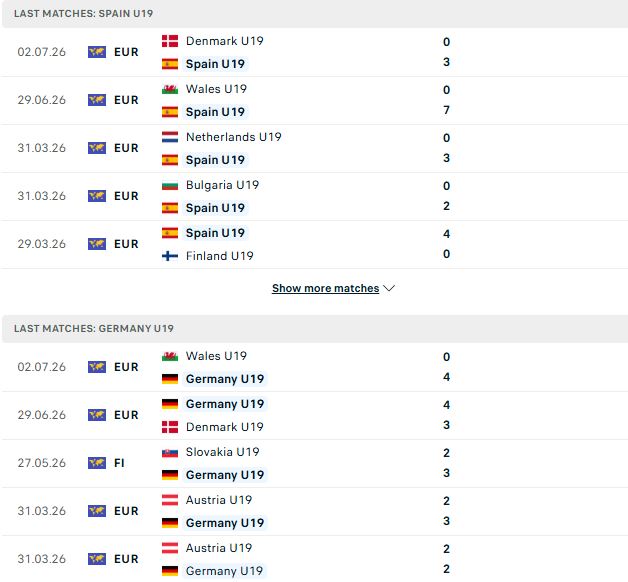Click the Germany flag in 27.05.26 match

tap(170, 475)
